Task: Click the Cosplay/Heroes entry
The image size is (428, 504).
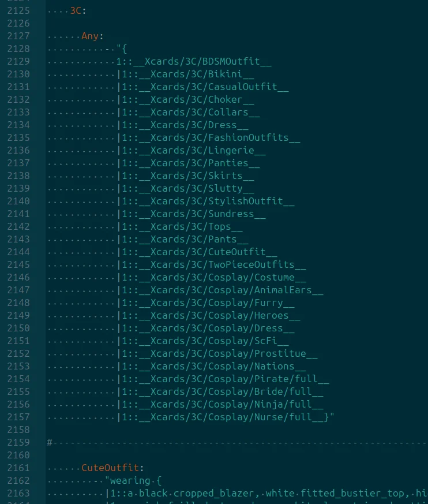Action: tap(209, 316)
